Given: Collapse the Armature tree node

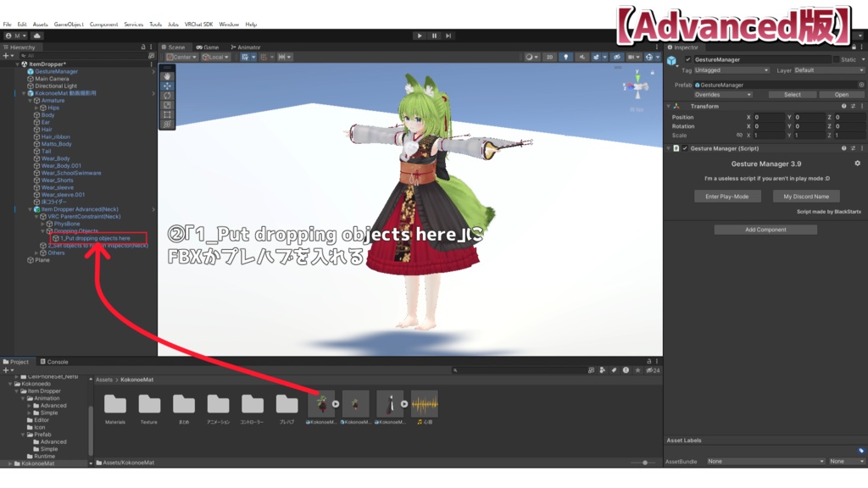Looking at the screenshot, I should [x=31, y=101].
